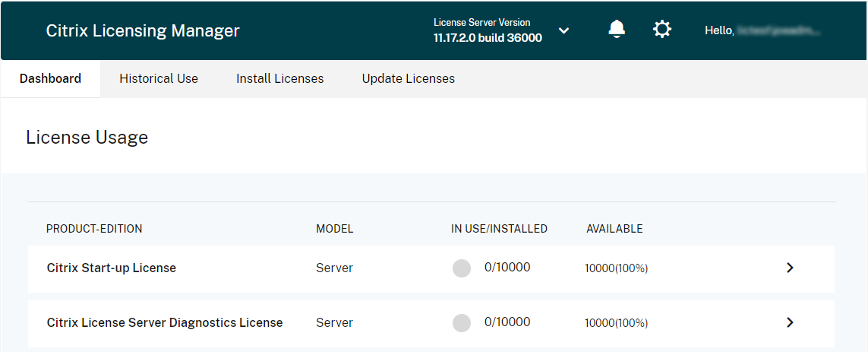The image size is (868, 352).
Task: Click the License Server Version build text
Action: click(488, 37)
